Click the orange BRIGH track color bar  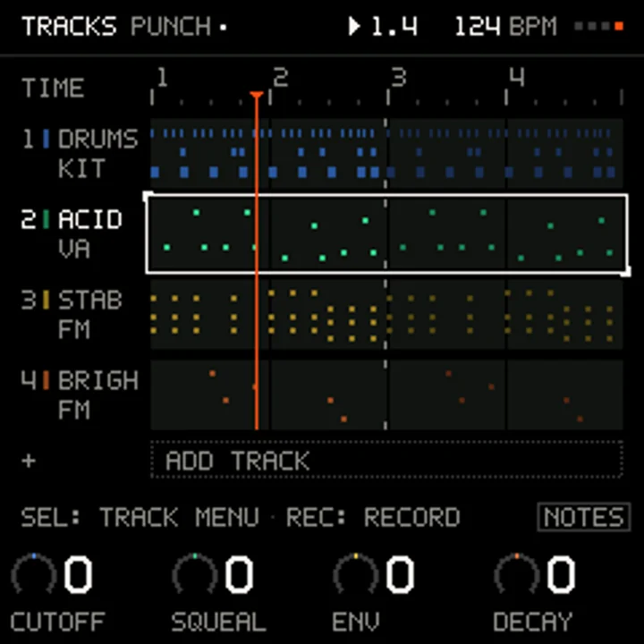click(47, 380)
